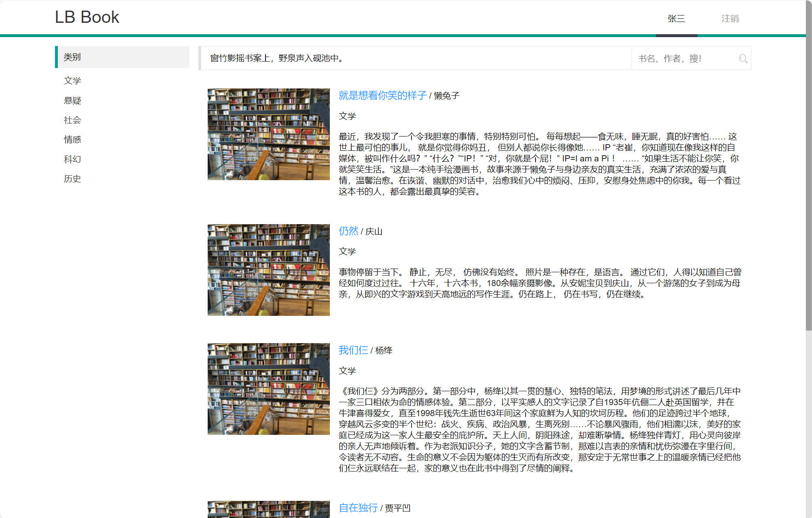Select the 科幻 category
Image resolution: width=812 pixels, height=518 pixels.
coord(72,159)
